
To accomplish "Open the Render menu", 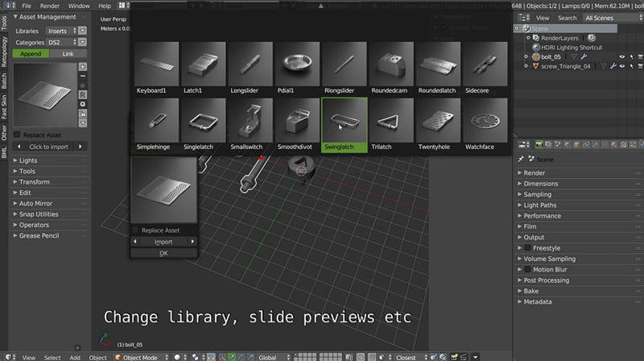I will pyautogui.click(x=50, y=6).
